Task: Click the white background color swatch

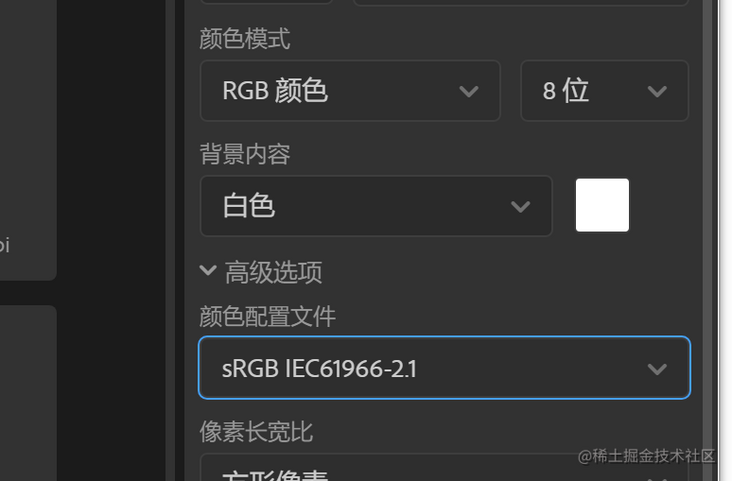Action: tap(602, 205)
